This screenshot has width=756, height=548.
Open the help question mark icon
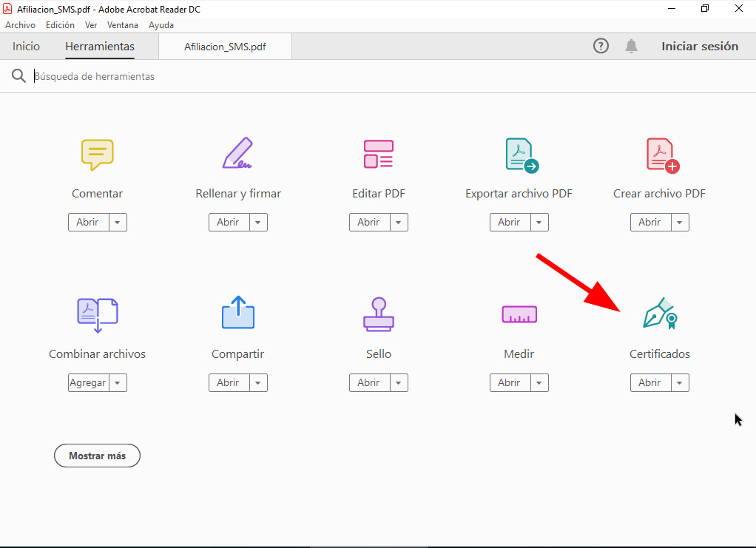(x=601, y=47)
